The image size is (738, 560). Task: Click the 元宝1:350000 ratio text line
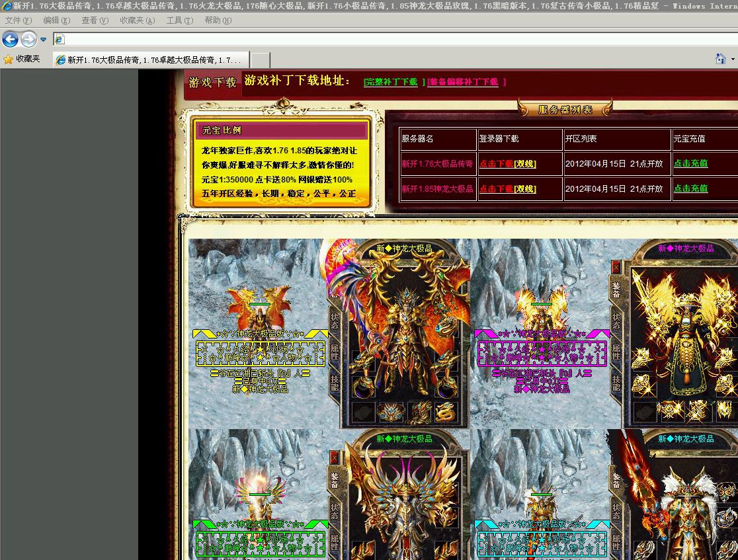pos(276,179)
